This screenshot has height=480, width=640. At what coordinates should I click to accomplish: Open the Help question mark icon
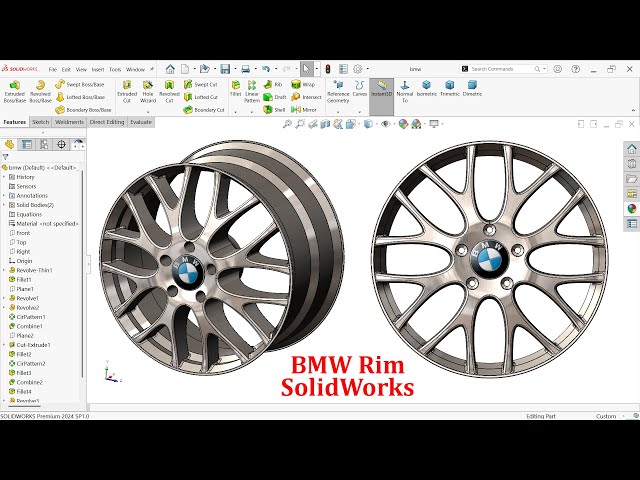point(576,69)
